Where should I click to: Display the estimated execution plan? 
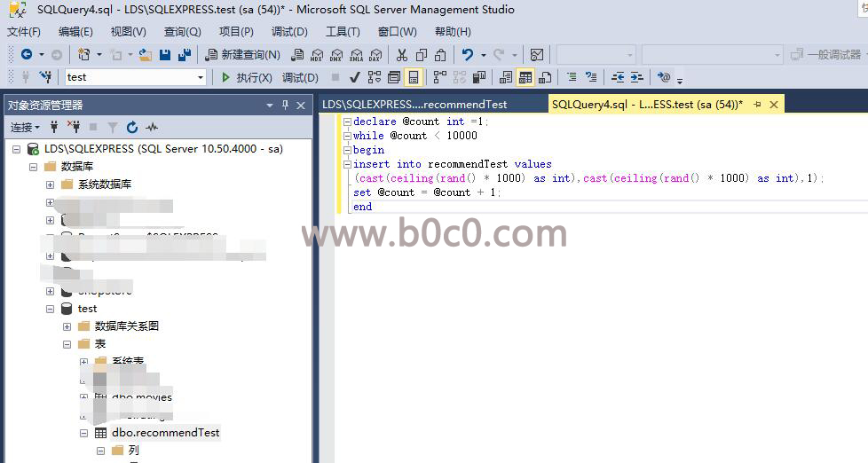pos(375,77)
